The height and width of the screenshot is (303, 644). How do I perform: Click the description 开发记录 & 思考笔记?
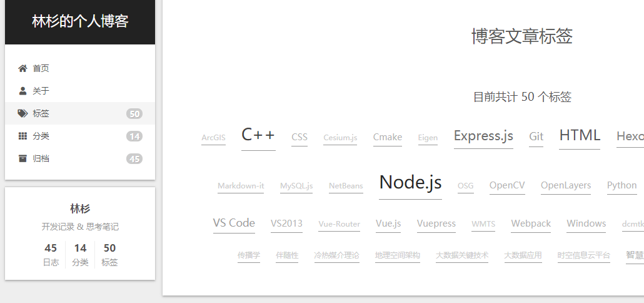80,227
